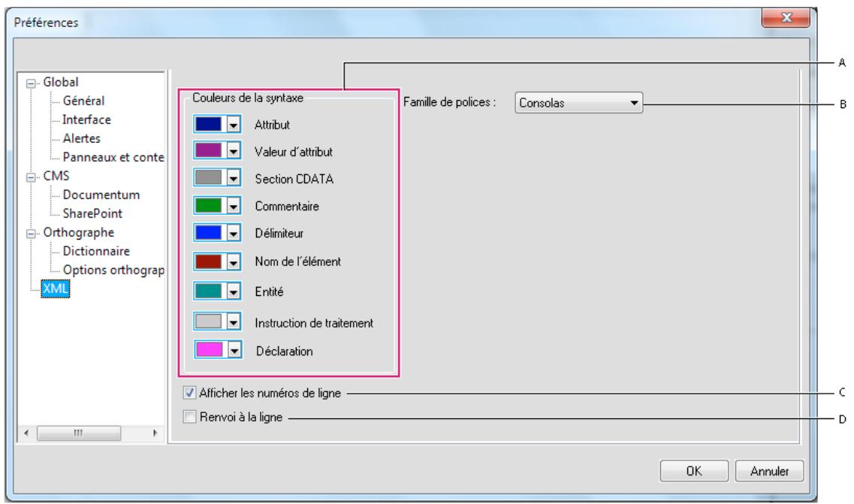854x504 pixels.
Task: Open the Commentaire color dropdown arrow
Action: click(x=233, y=206)
